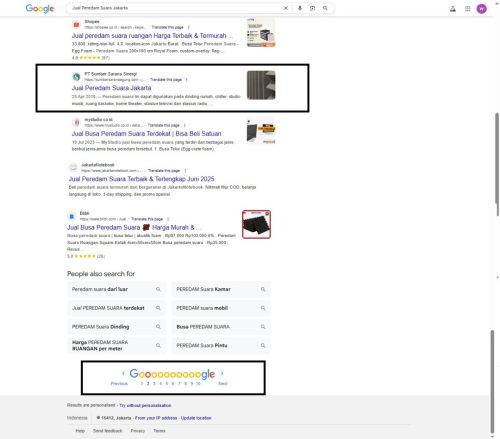Open Privacy link in footer

(x=138, y=431)
